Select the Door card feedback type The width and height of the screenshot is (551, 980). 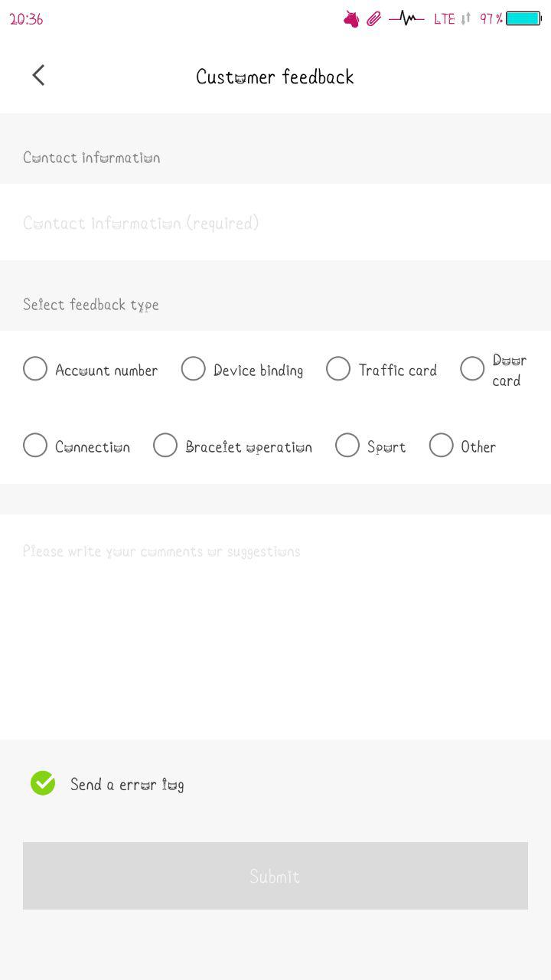click(472, 369)
